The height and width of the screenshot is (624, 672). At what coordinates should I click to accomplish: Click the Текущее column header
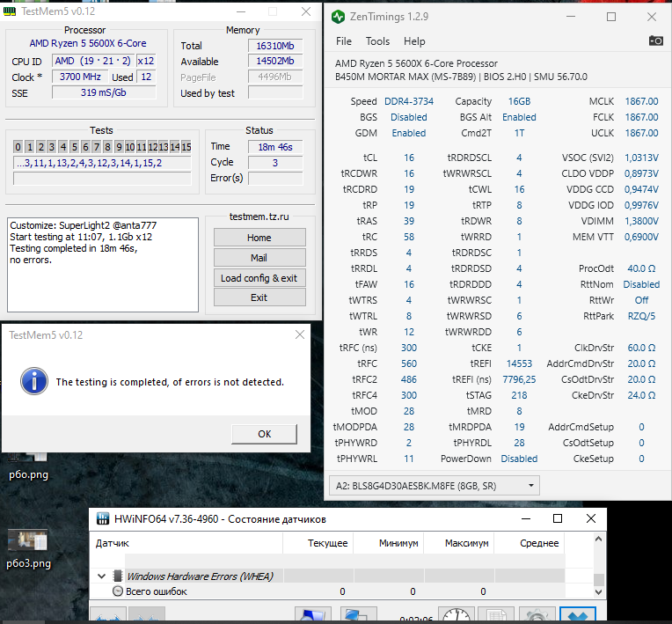[x=318, y=543]
